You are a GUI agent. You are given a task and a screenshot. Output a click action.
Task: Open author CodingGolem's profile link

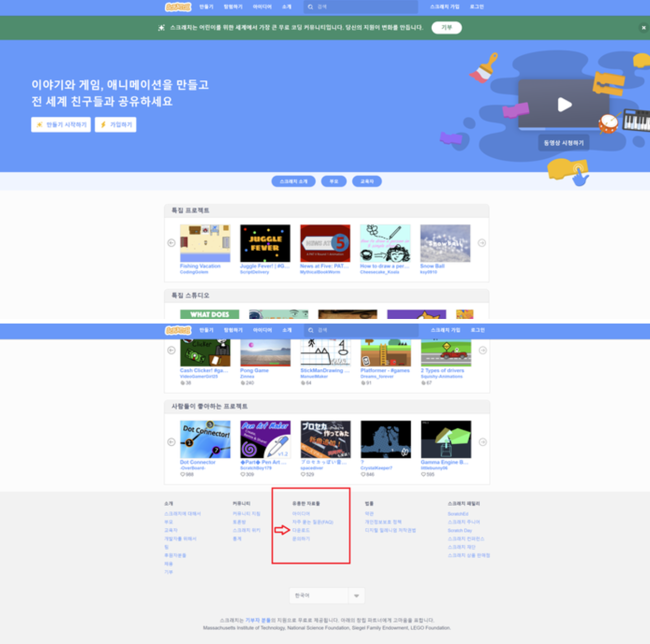tap(194, 272)
